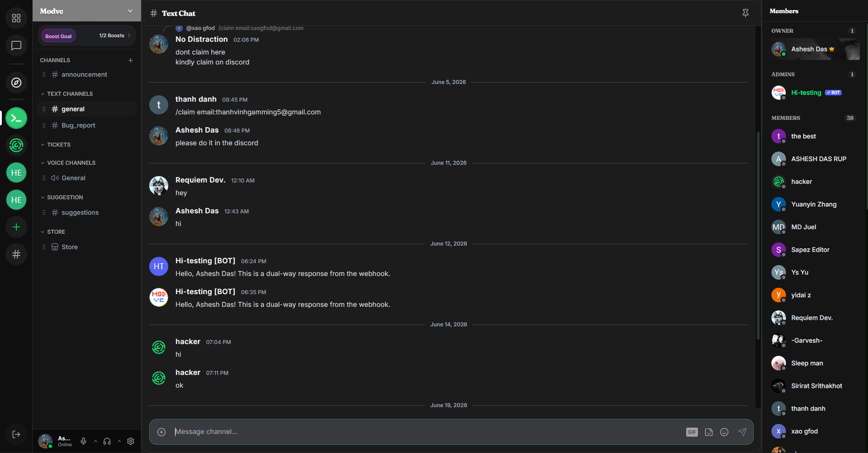Open the Bug_report channel
Viewport: 868px width, 453px height.
tap(87, 125)
